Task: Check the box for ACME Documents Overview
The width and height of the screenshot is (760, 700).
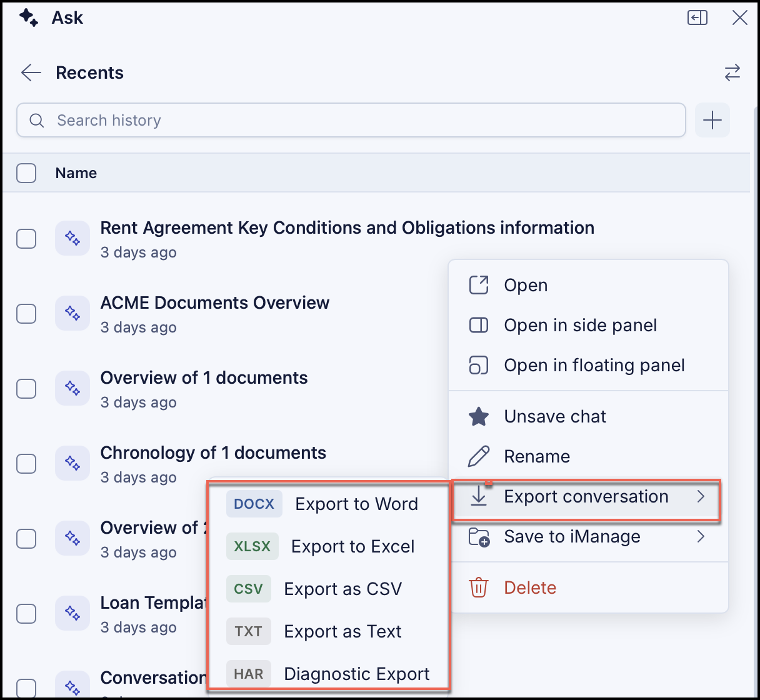Action: pos(26,313)
